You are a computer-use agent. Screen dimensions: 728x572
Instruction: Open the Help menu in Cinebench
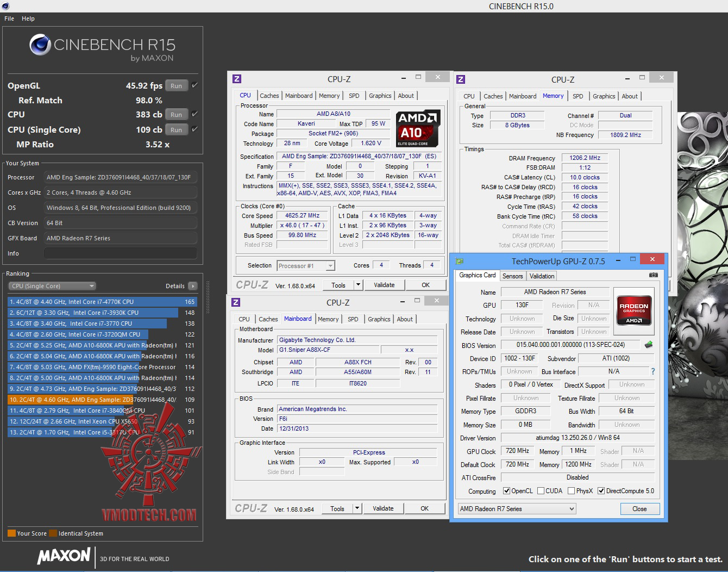28,18
